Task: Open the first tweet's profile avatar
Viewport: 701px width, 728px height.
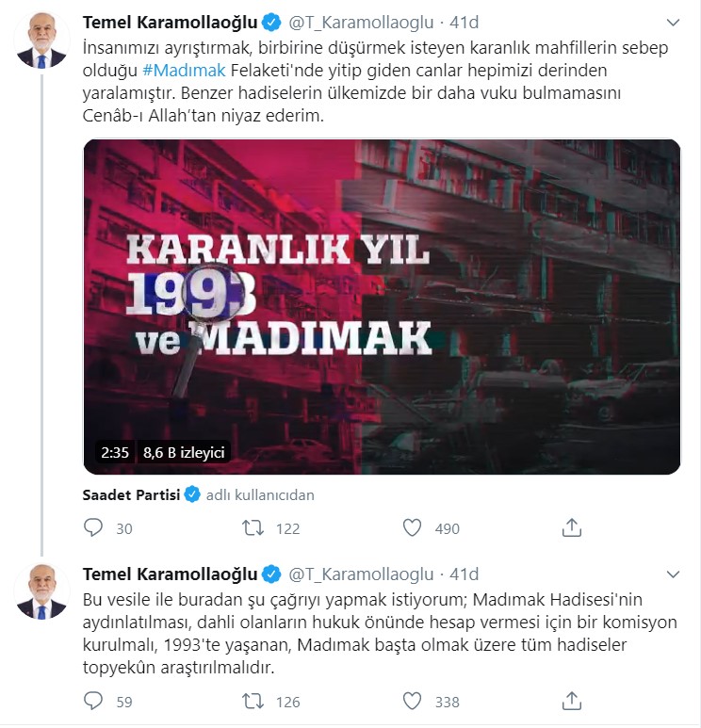Action: 41,40
